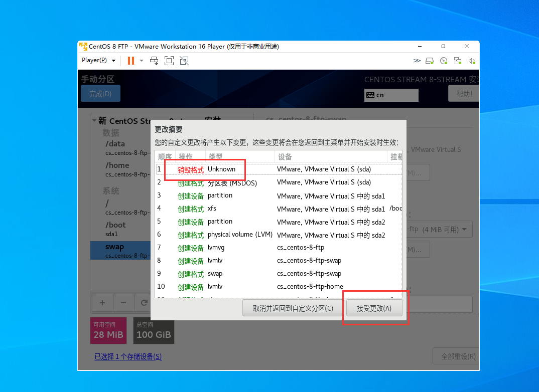The image size is (539, 392).
Task: Collapse the new CentOS Stream installation tree
Action: coord(94,120)
